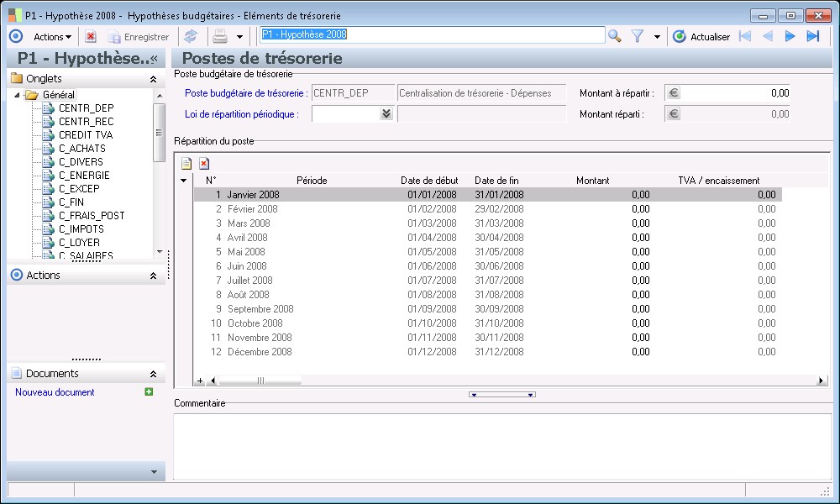This screenshot has width=840, height=504.
Task: Open Loi de répartition périodique dropdown
Action: (x=386, y=114)
